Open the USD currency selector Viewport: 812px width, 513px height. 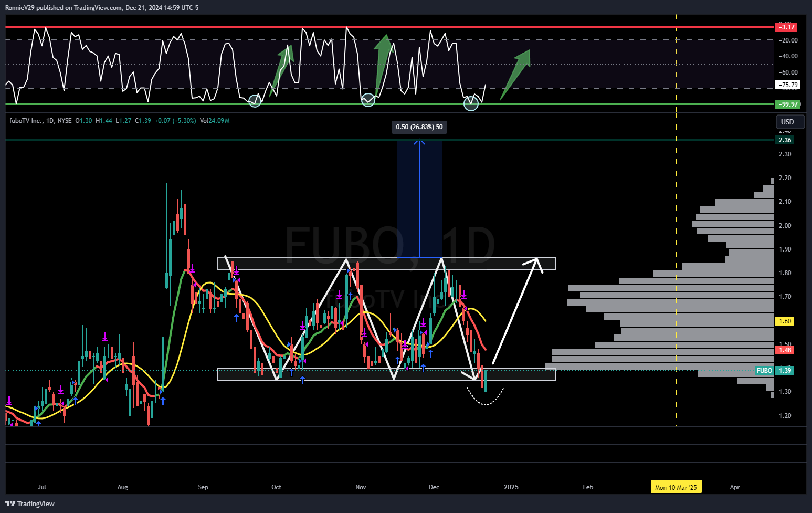(790, 122)
